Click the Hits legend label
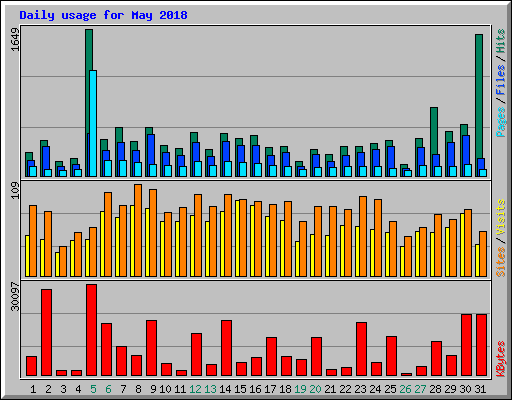Screen dimensions: 512x400 click(500, 42)
